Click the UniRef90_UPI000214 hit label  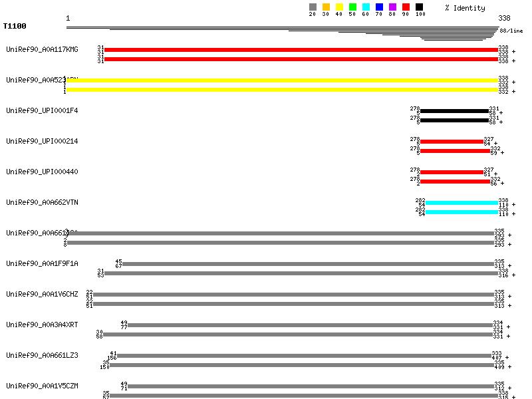click(42, 141)
